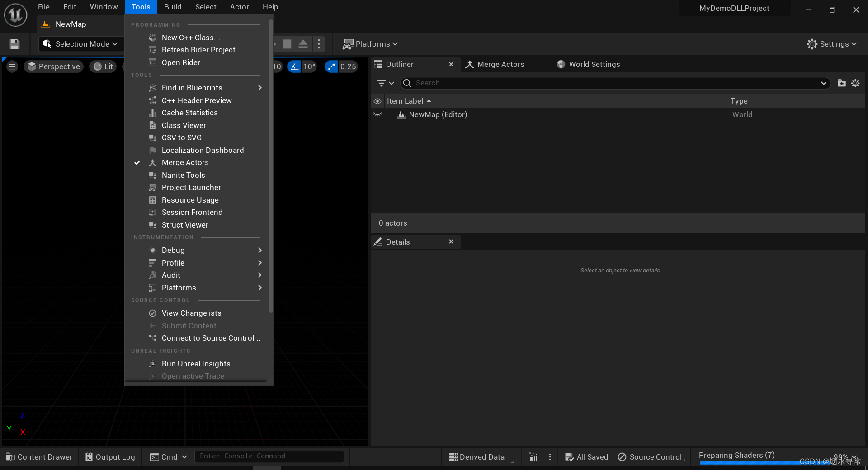Click the Enter Console Command input field
Viewport: 868px width, 470px height.
tap(269, 456)
